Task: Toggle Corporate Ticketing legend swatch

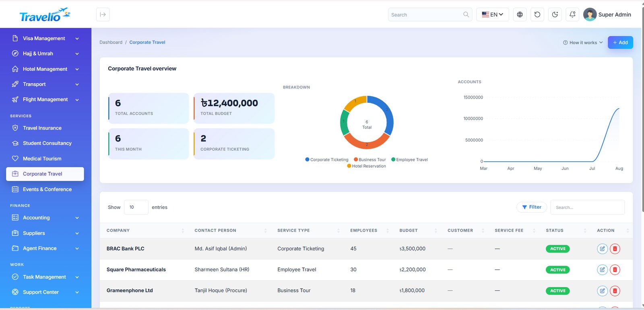Action: coord(307,160)
